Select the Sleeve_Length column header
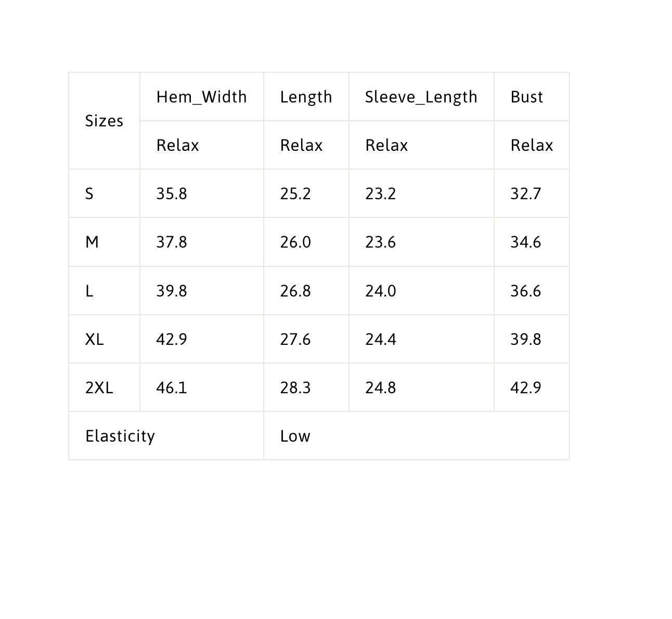Screen dimensions: 672x619 tap(421, 97)
